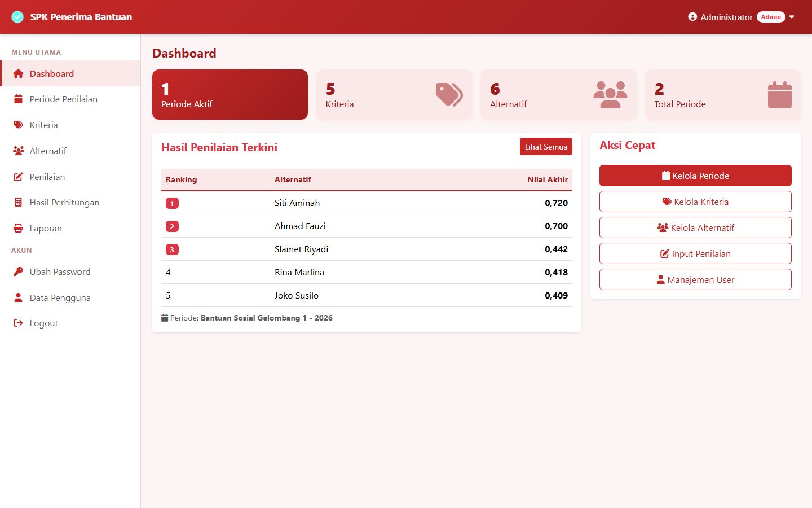The image size is (812, 508).
Task: Click the Nilai Akhir column header
Action: [x=548, y=179]
